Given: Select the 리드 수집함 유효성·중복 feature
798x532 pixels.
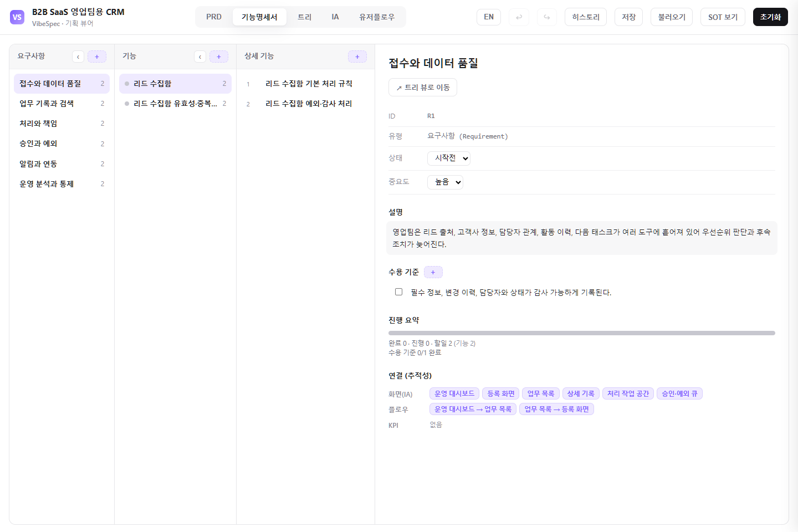Looking at the screenshot, I should 175,104.
